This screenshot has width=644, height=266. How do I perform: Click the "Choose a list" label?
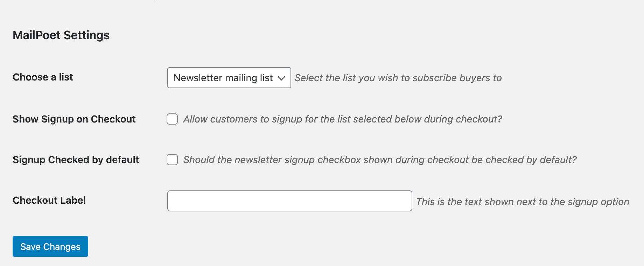tap(43, 77)
